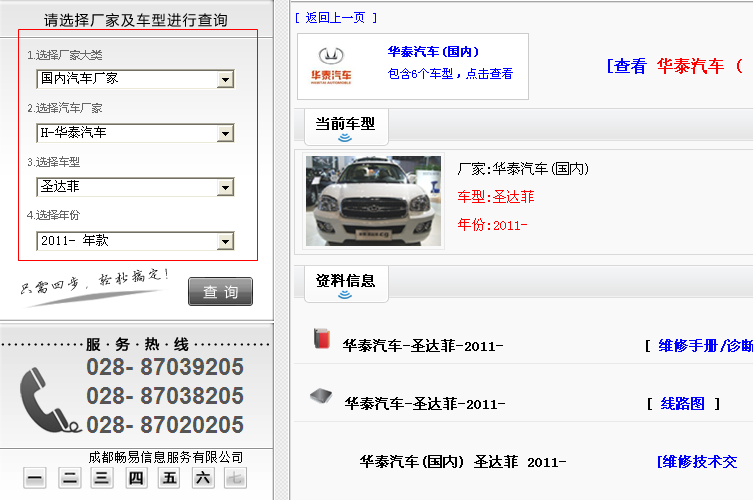Screen dimensions: 753x500
Task: Open the 维修技术交 link
Action: click(x=697, y=462)
